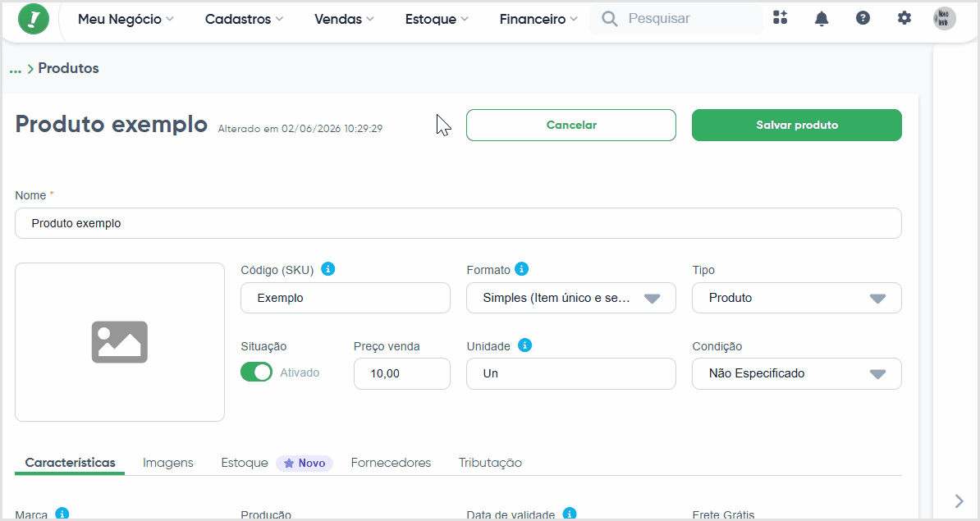Image resolution: width=980 pixels, height=521 pixels.
Task: Open the Formato dropdown
Action: (x=570, y=298)
